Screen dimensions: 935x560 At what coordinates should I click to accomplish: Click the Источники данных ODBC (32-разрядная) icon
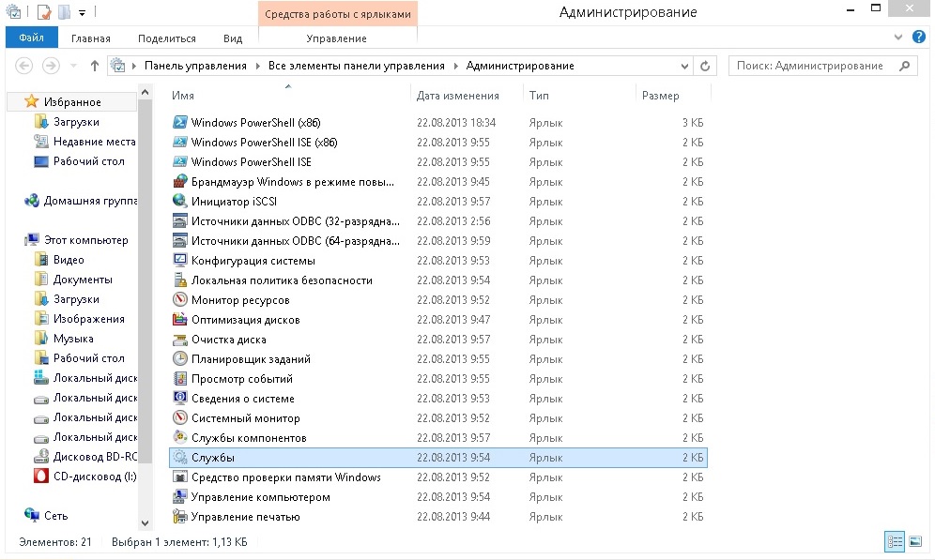179,220
